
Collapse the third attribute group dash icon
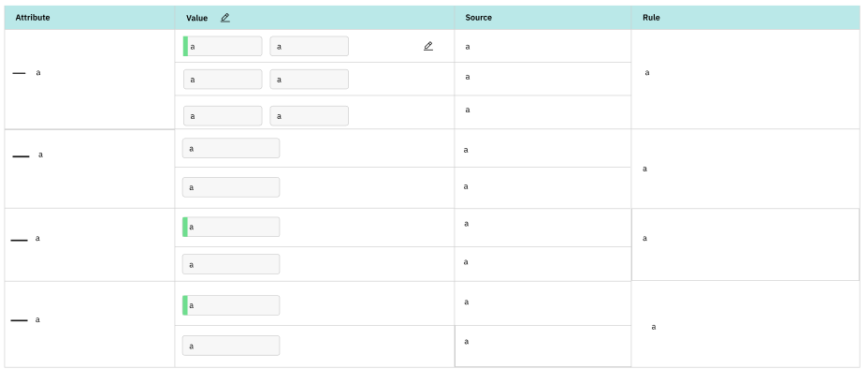(x=20, y=240)
